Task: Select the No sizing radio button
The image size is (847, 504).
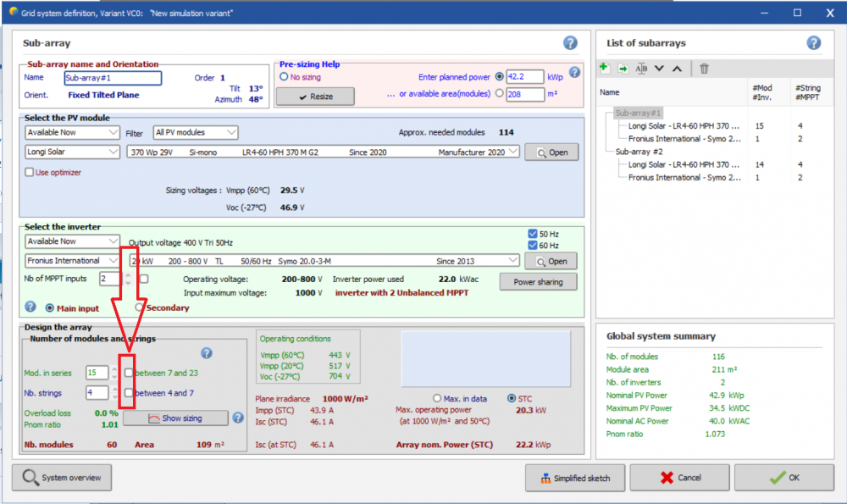Action: 285,77
